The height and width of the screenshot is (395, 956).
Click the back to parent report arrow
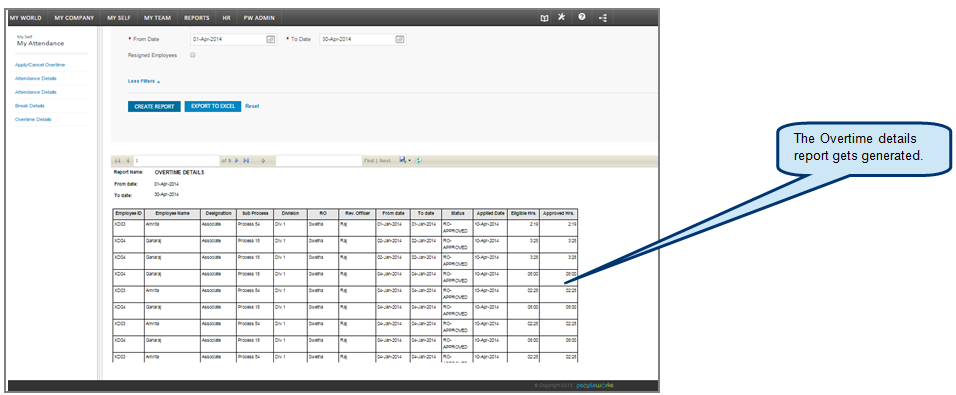(x=263, y=160)
